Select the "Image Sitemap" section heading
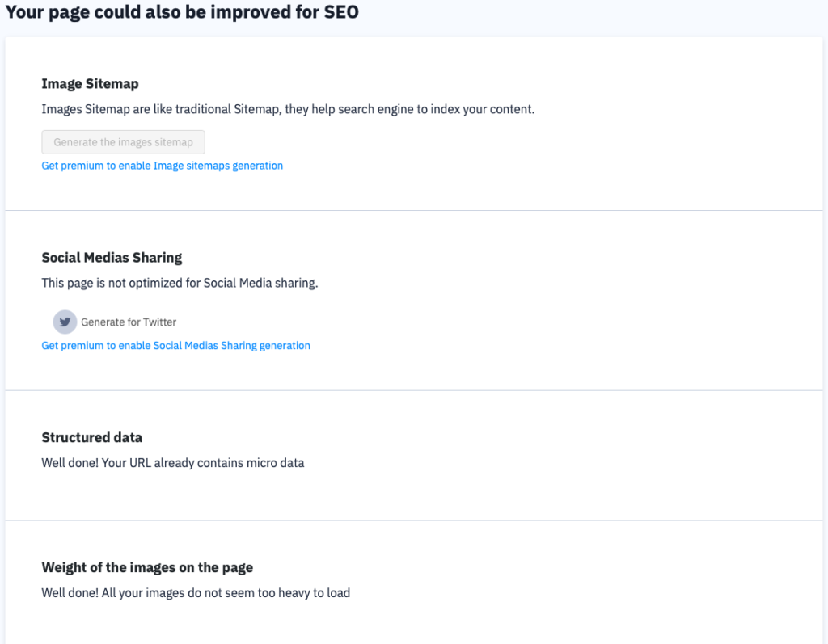This screenshot has height=644, width=828. click(90, 83)
